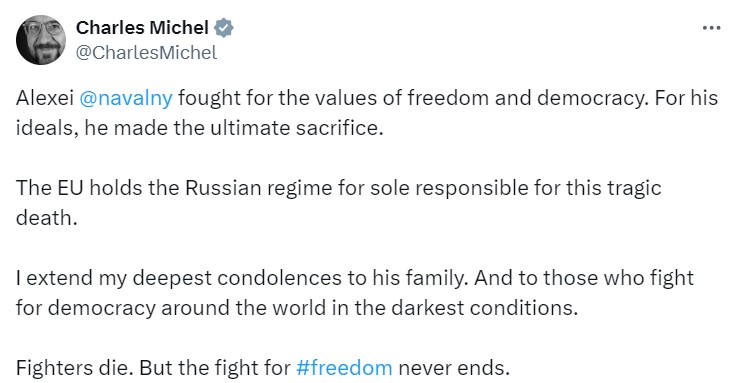Click the words tragic at line end
The image size is (738, 383).
point(634,188)
